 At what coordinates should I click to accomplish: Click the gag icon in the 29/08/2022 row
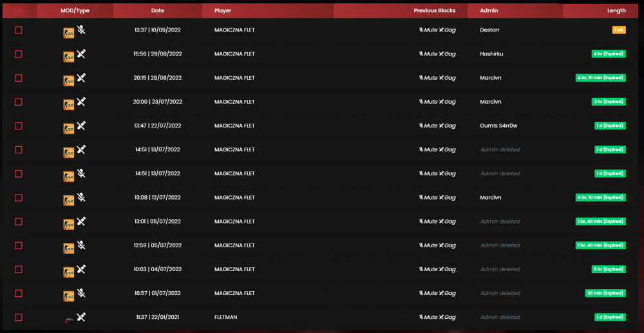point(81,54)
